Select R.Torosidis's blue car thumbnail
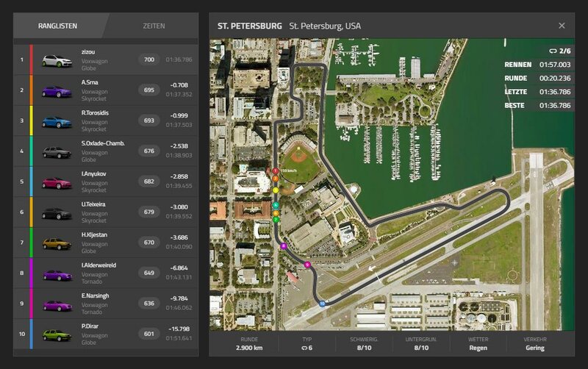The height and width of the screenshot is (369, 588). 57,122
